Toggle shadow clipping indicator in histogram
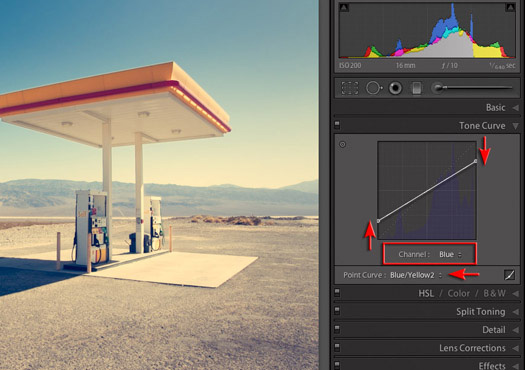The width and height of the screenshot is (525, 370). pos(344,7)
